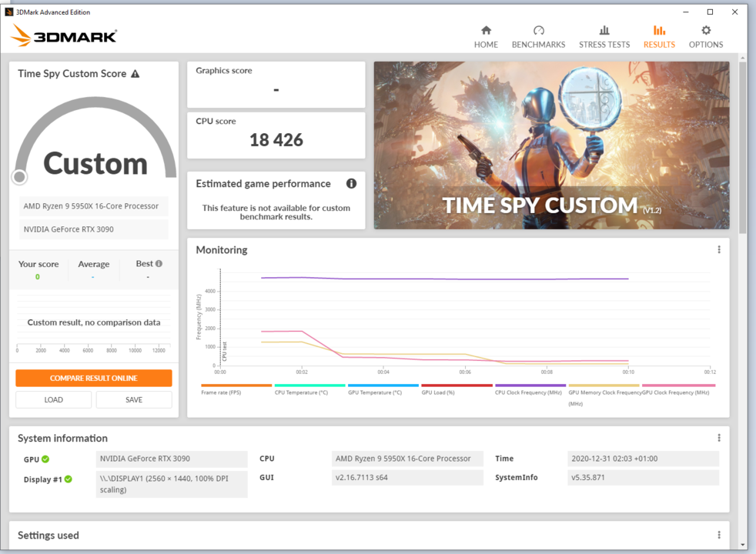This screenshot has height=554, width=756.
Task: Click the GUI version v2.16.7113 s64
Action: (407, 477)
